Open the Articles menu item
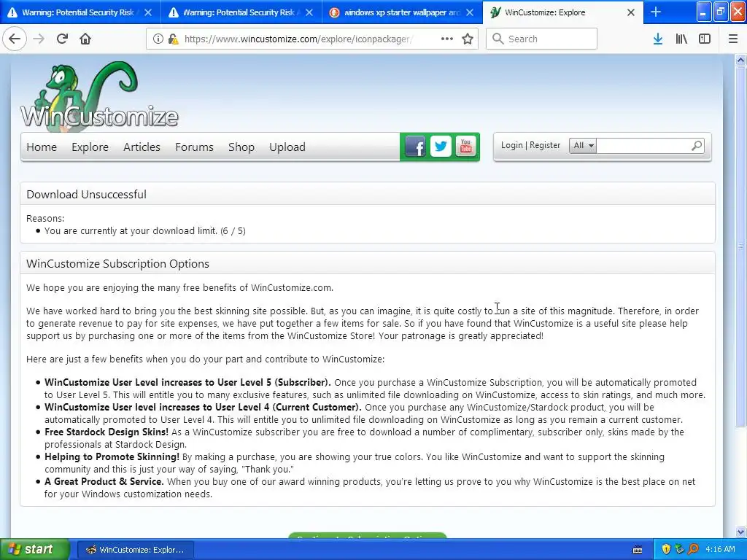The image size is (747, 560). click(x=142, y=147)
